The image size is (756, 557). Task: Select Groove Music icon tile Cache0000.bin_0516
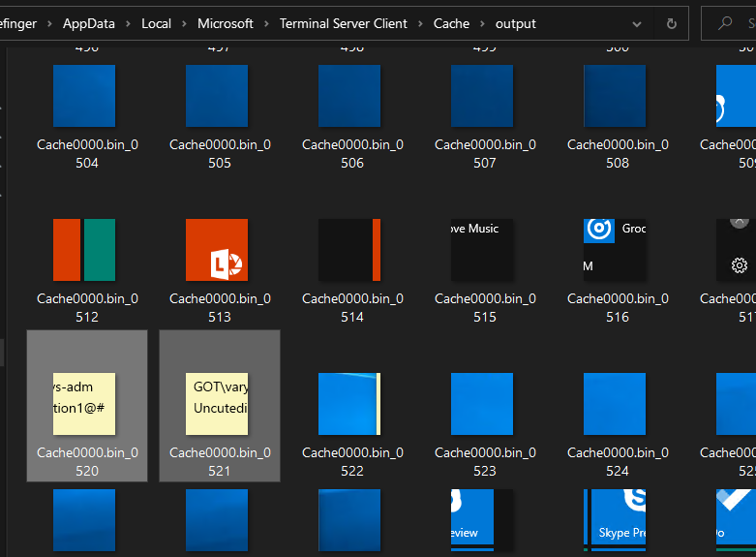(x=615, y=250)
